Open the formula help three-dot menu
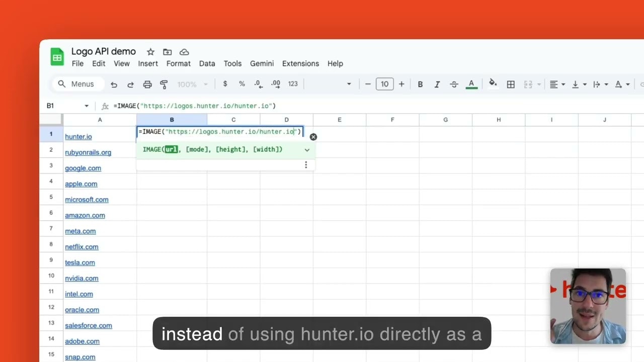644x362 pixels. (306, 165)
